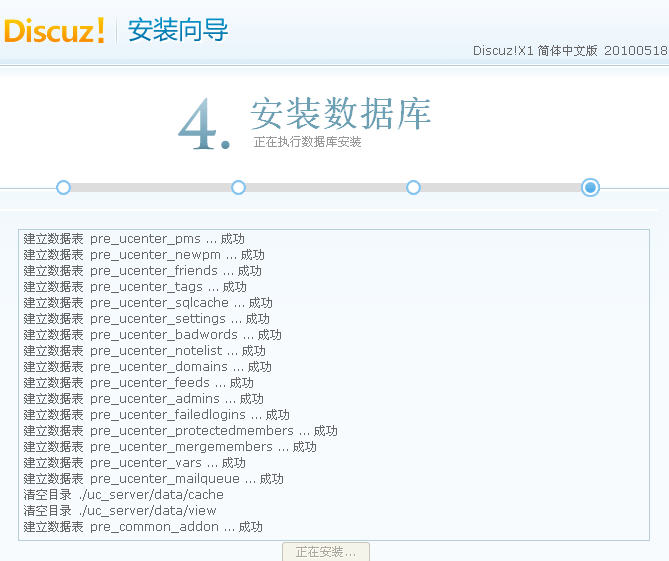The image size is (669, 561).
Task: Select the pre_ucenter_pms log line
Action: [134, 239]
